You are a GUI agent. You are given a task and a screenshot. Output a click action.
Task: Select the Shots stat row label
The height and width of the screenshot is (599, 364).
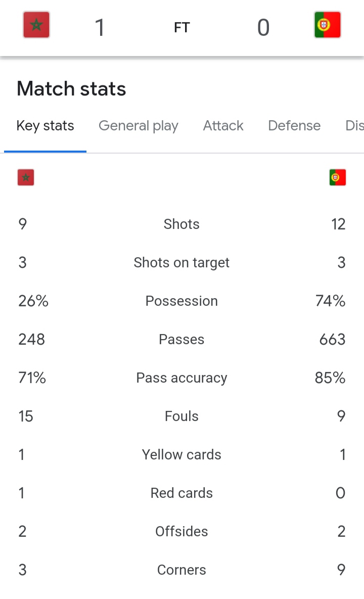point(181,224)
